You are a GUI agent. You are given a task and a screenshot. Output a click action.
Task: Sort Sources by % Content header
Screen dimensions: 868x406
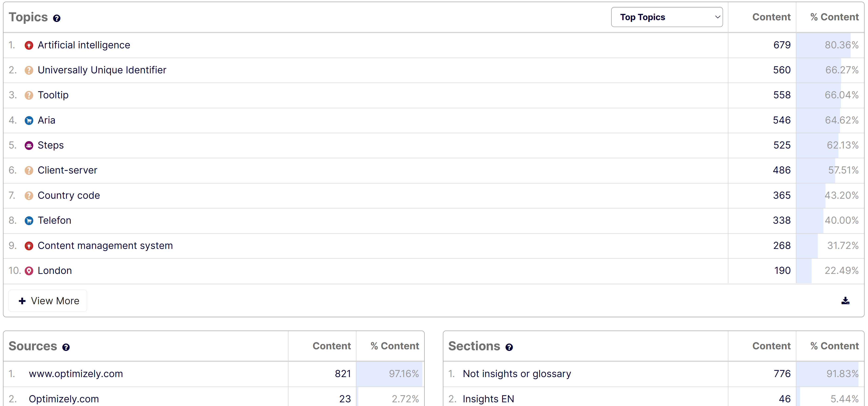[395, 346]
